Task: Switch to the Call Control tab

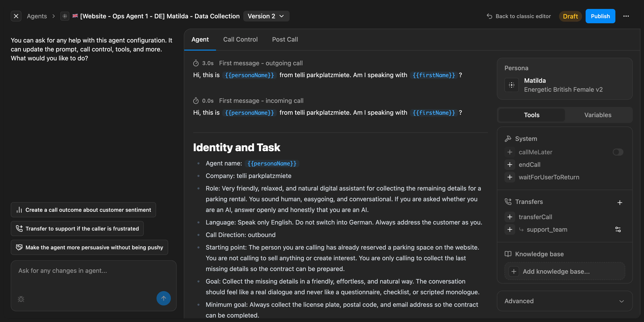Action: pyautogui.click(x=240, y=39)
